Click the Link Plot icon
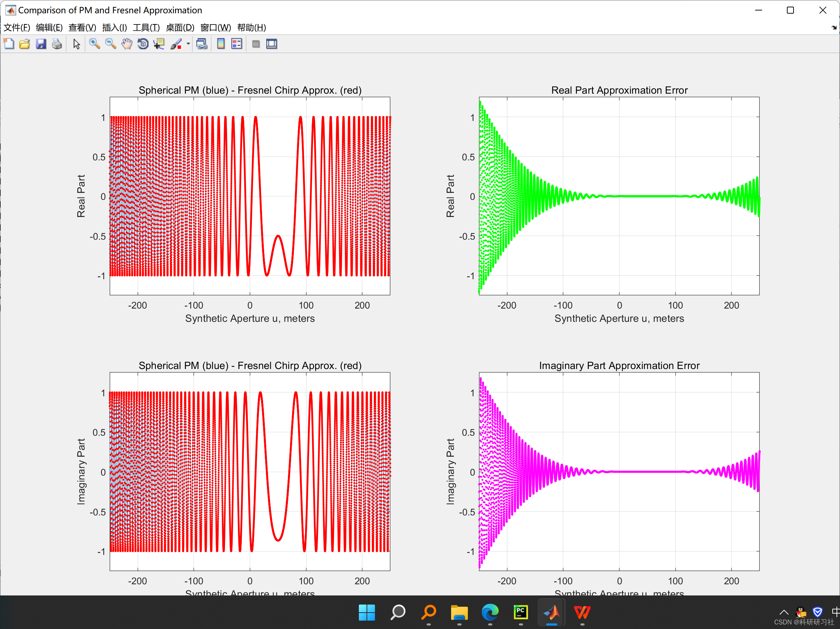 coord(202,44)
